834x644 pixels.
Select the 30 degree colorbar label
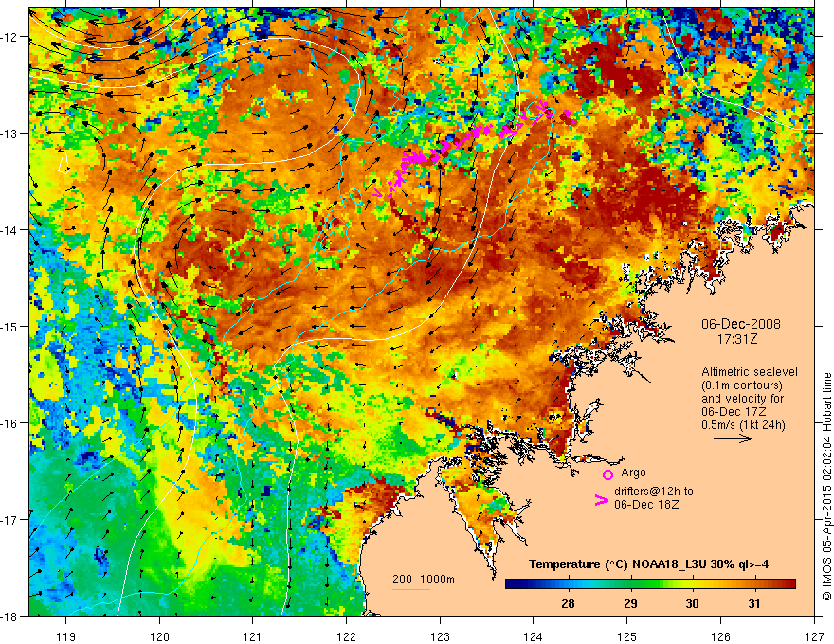pos(692,603)
